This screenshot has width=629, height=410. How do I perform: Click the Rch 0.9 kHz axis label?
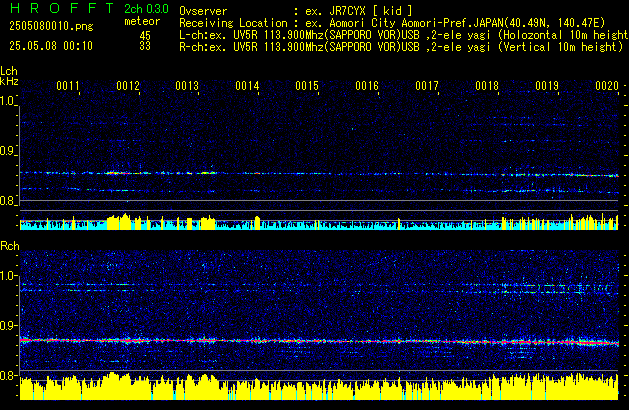pos(8,325)
